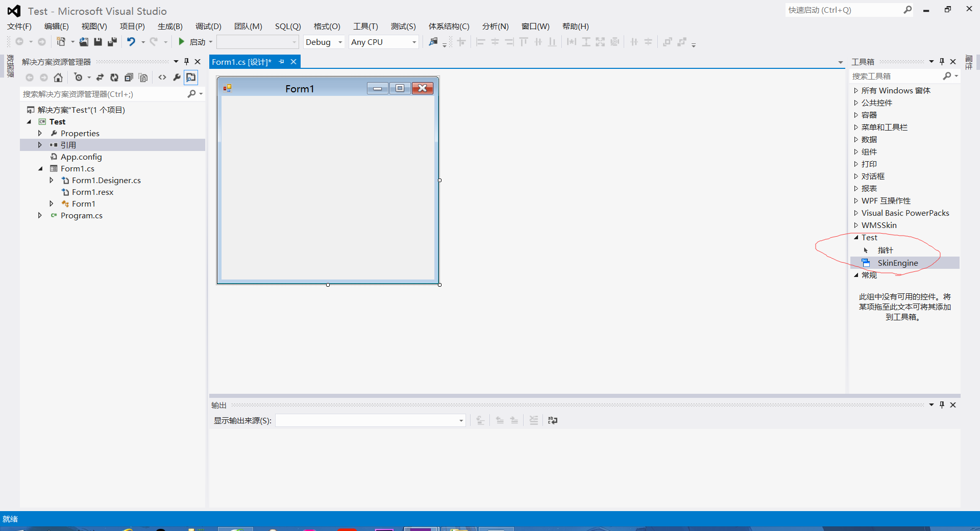This screenshot has height=531, width=980.
Task: Click the View Code angle-brackets icon
Action: 162,78
